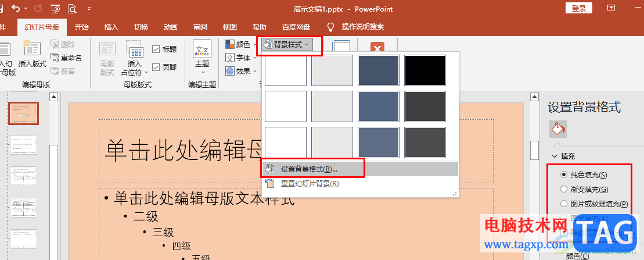644x260 pixels.
Task: Click the 二级 second-level bullet text
Action: click(x=146, y=216)
